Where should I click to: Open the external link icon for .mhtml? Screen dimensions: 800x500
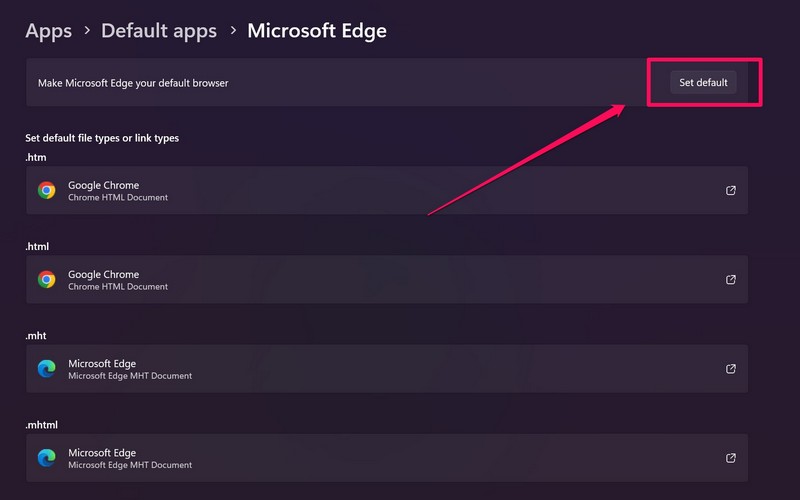click(731, 458)
